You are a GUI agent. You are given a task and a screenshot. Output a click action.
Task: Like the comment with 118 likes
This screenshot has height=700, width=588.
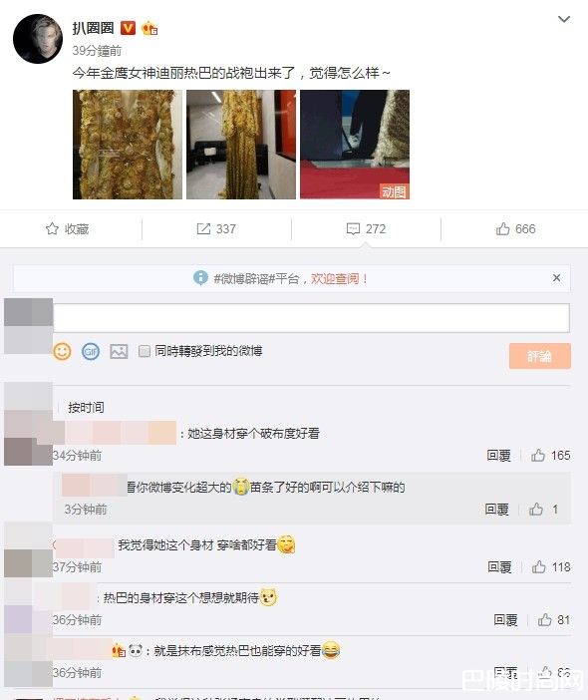538,567
